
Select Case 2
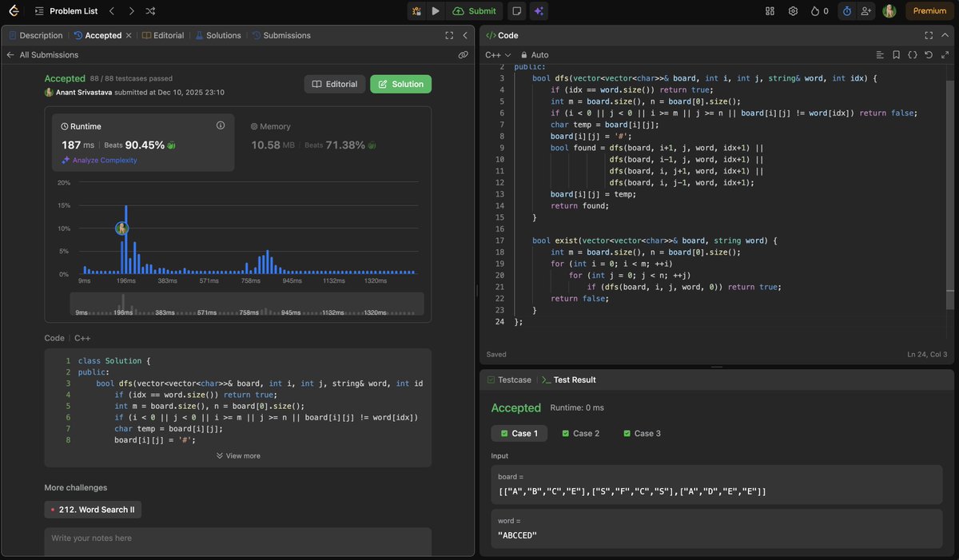(x=581, y=433)
